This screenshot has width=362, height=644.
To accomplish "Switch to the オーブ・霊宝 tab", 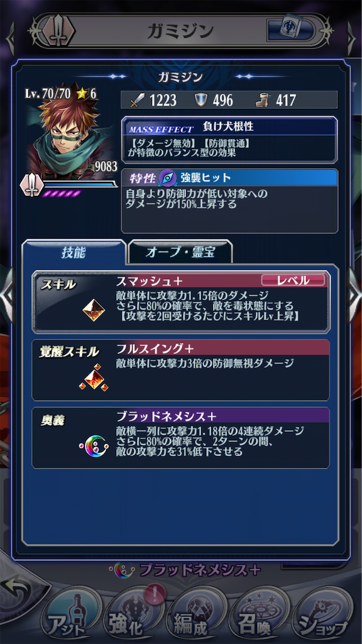I will tap(180, 253).
